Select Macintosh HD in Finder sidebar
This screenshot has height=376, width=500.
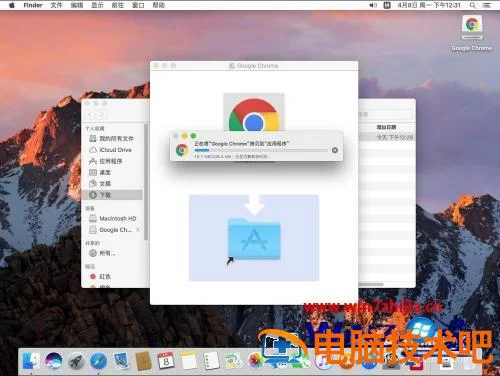pos(112,218)
